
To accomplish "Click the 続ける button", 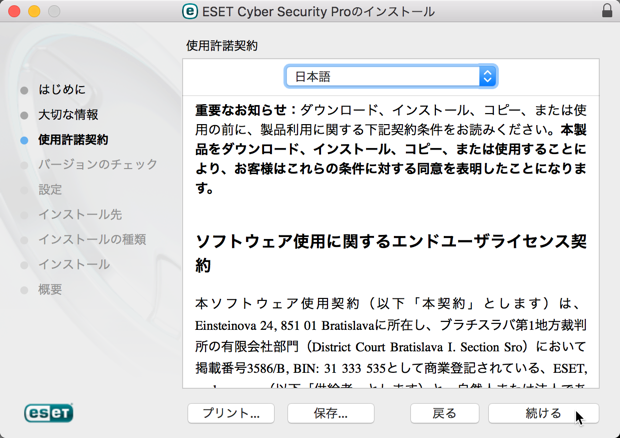I will point(544,413).
